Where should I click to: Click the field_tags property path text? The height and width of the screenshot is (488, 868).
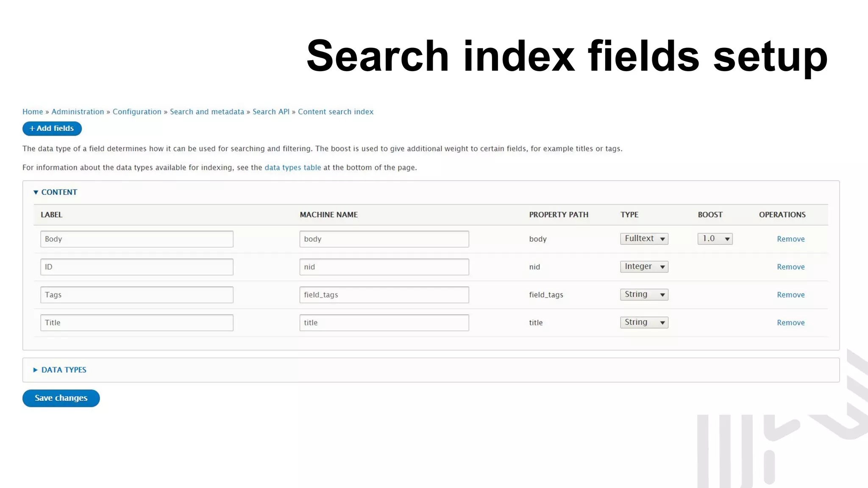coord(546,295)
